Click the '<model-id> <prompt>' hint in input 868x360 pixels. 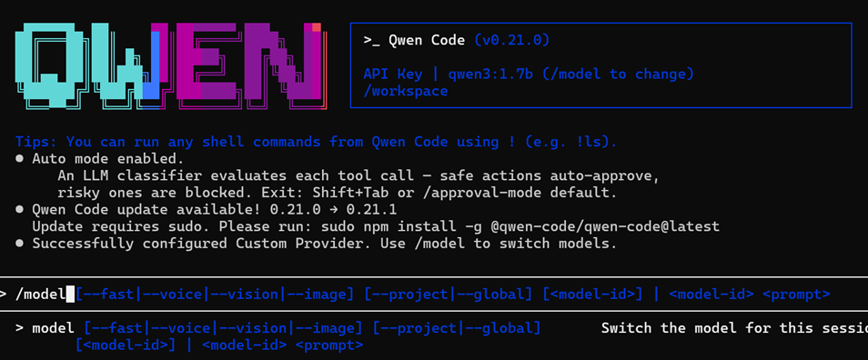[x=750, y=295]
